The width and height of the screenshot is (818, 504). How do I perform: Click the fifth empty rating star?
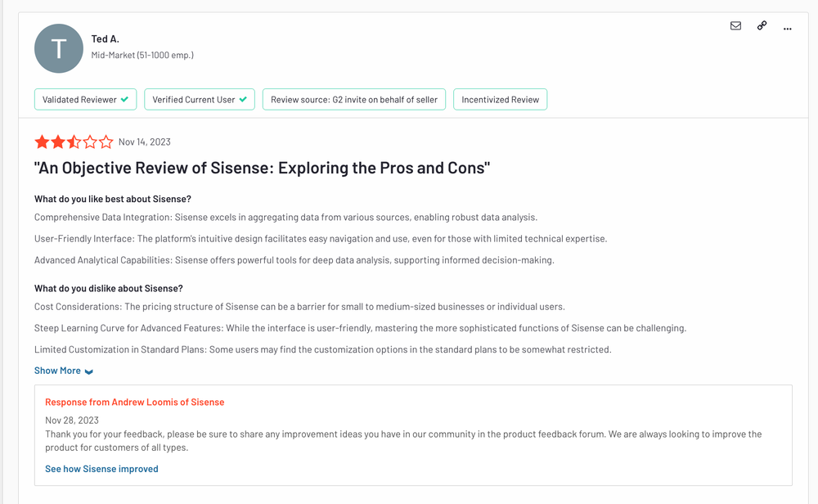(106, 141)
